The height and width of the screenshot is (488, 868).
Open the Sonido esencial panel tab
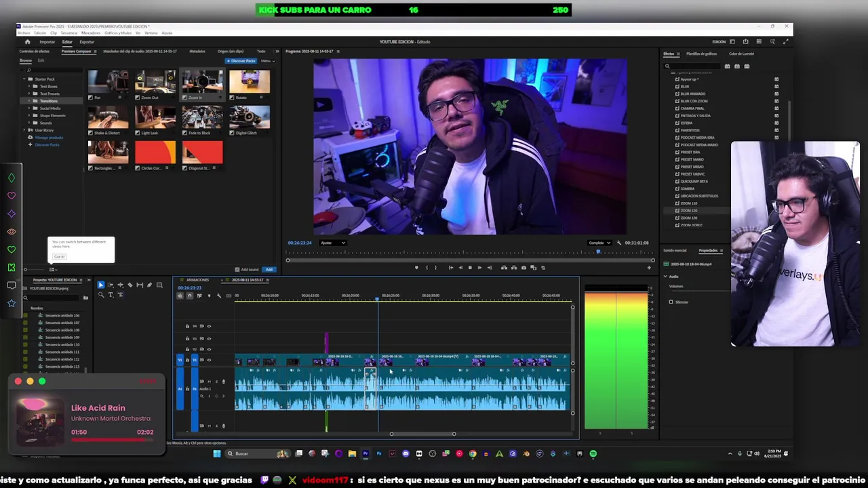[x=675, y=251]
